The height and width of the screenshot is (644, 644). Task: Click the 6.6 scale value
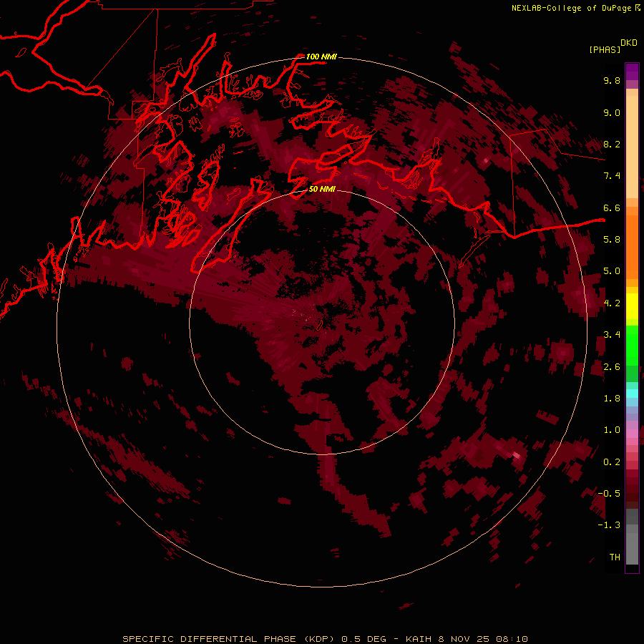pos(612,208)
